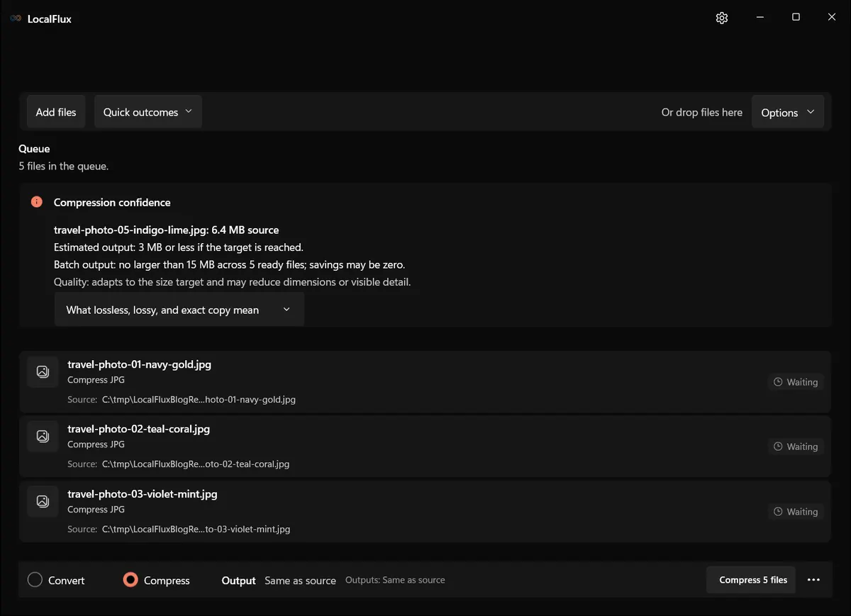The width and height of the screenshot is (851, 616).
Task: Click image icon for travel-photo-01-navy-gold.jpg
Action: point(43,371)
